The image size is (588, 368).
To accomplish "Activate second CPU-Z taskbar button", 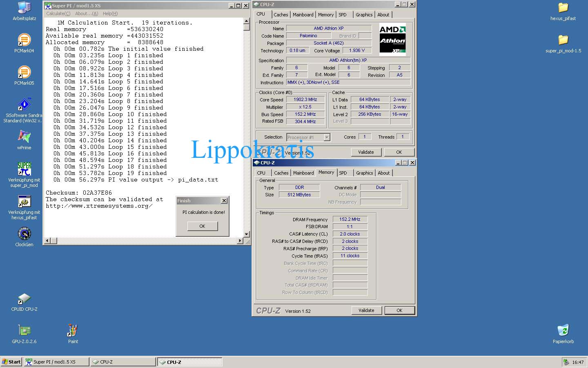I will (x=190, y=362).
